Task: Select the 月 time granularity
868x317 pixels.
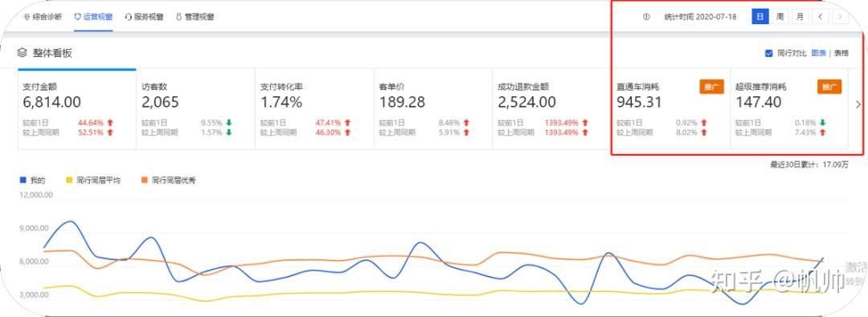Action: coord(800,17)
